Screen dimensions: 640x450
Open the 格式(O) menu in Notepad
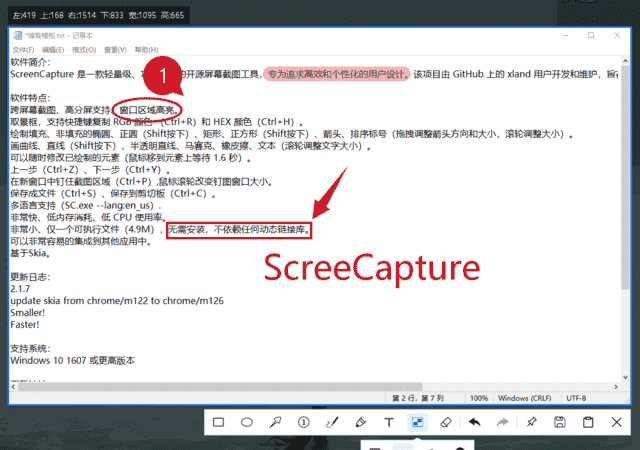84,50
